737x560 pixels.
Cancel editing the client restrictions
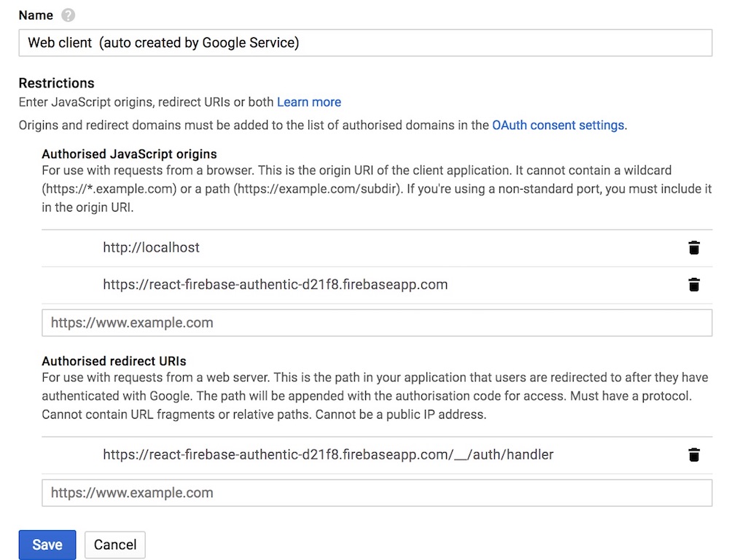coord(114,544)
